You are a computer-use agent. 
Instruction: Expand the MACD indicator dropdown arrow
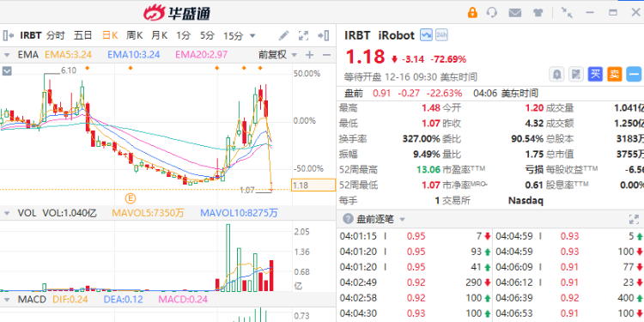click(x=7, y=300)
